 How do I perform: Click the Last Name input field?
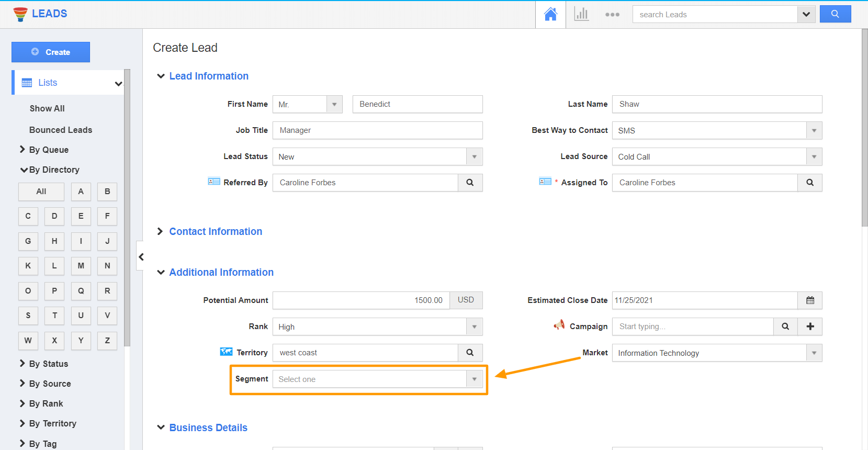click(717, 104)
